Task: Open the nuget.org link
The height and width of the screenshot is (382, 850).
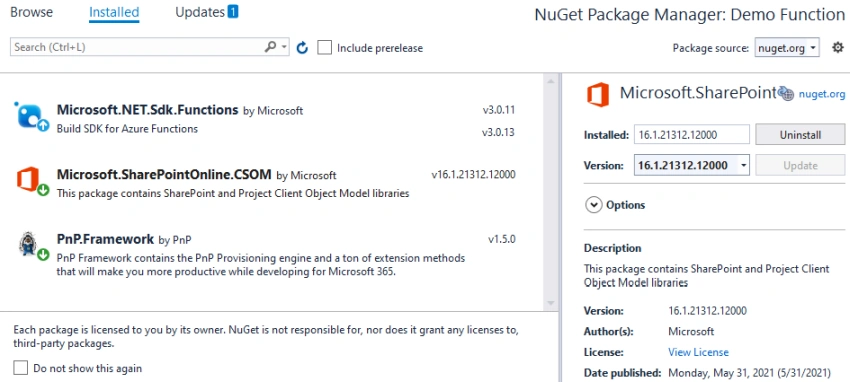Action: pyautogui.click(x=822, y=94)
